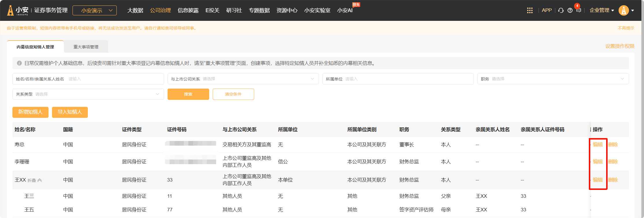Click the info icon beside the notice text
The width and height of the screenshot is (644, 218).
click(x=19, y=63)
